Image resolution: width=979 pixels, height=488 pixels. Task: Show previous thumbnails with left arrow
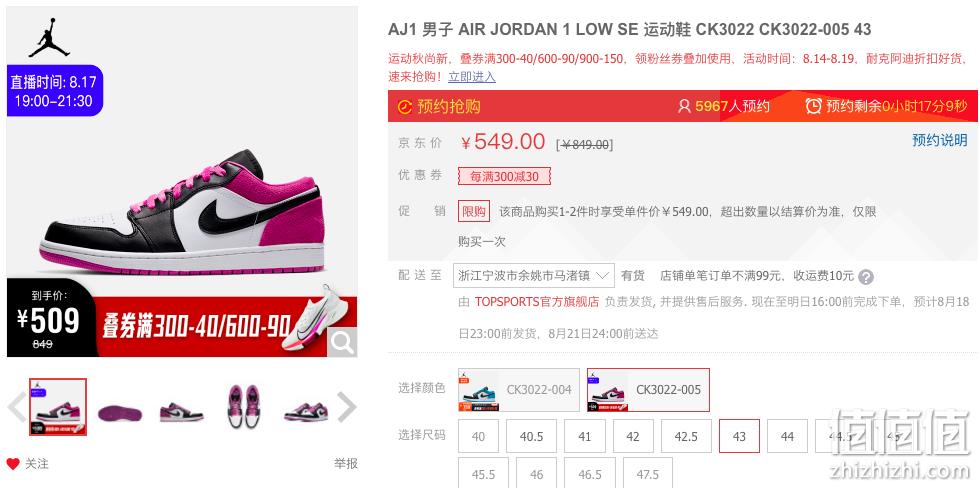tap(16, 407)
